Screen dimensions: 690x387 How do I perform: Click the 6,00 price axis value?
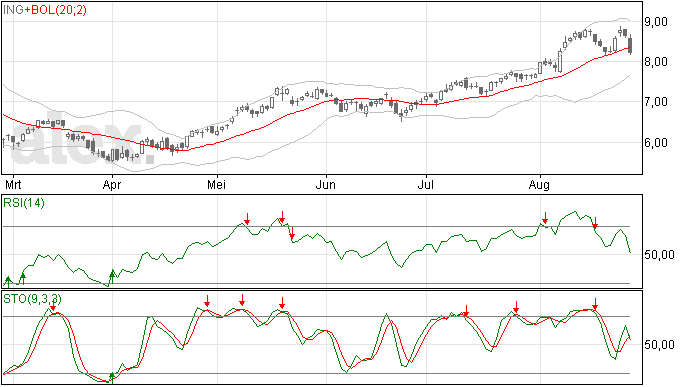click(x=656, y=142)
